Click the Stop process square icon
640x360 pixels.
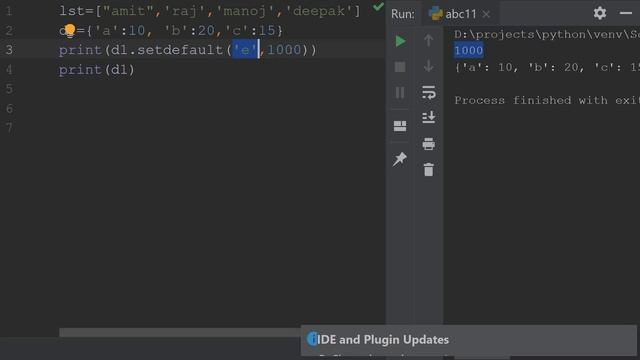(400, 67)
